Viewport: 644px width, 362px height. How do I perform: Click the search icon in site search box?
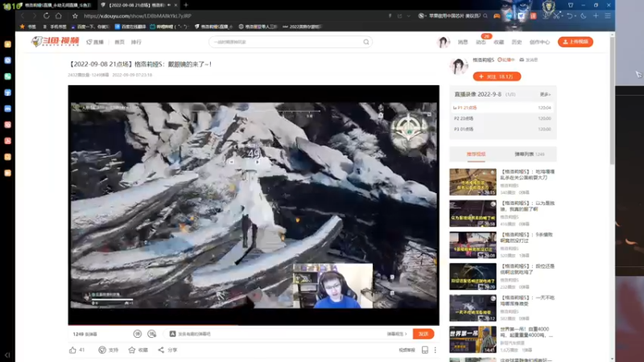click(x=366, y=42)
